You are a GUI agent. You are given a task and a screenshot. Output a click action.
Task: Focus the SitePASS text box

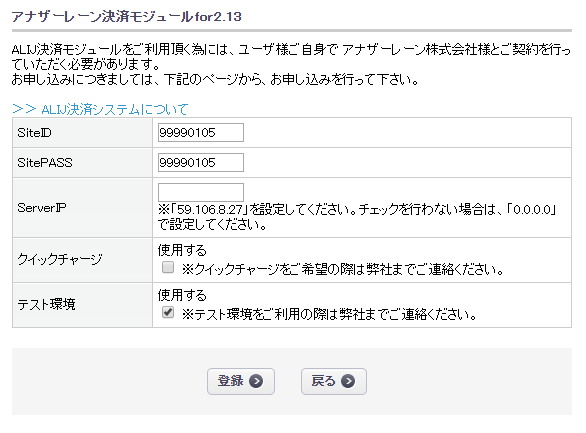point(201,163)
